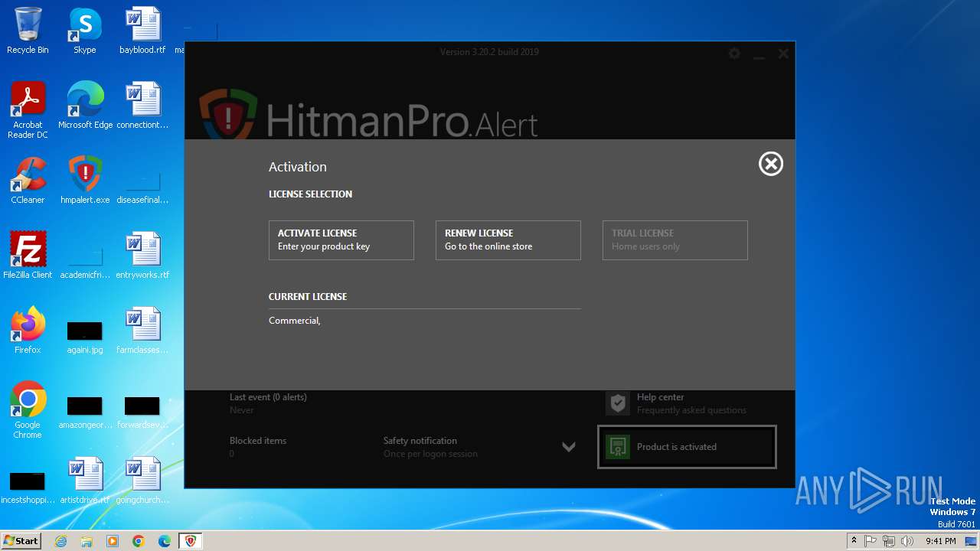Screen dimensions: 980x551
Task: Select goingchurch desktop document
Action: click(x=142, y=481)
